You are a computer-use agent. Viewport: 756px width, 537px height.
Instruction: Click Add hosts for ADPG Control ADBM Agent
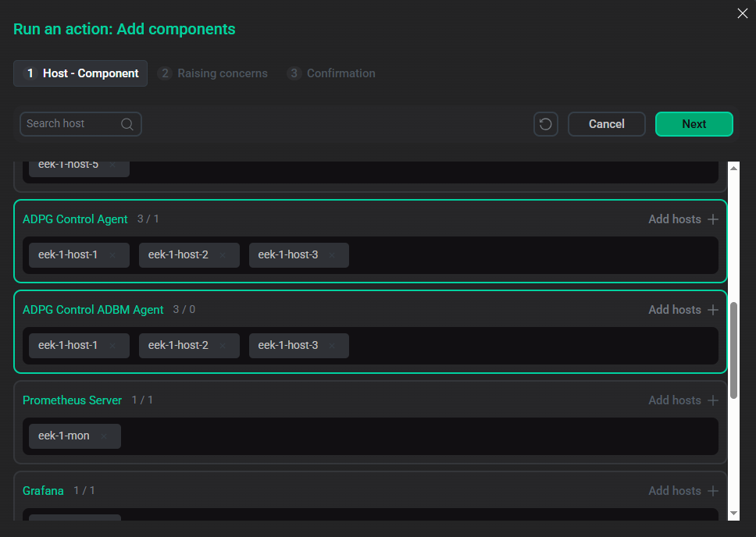[683, 310]
